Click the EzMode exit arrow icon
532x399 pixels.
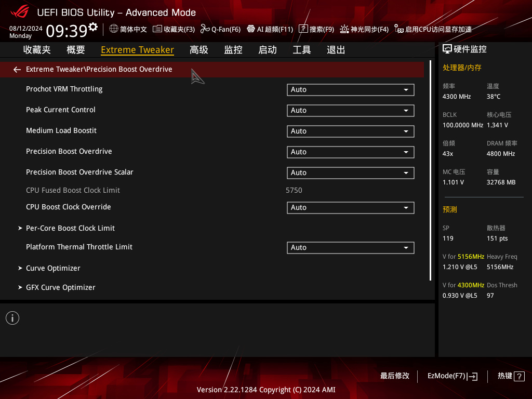point(472,376)
